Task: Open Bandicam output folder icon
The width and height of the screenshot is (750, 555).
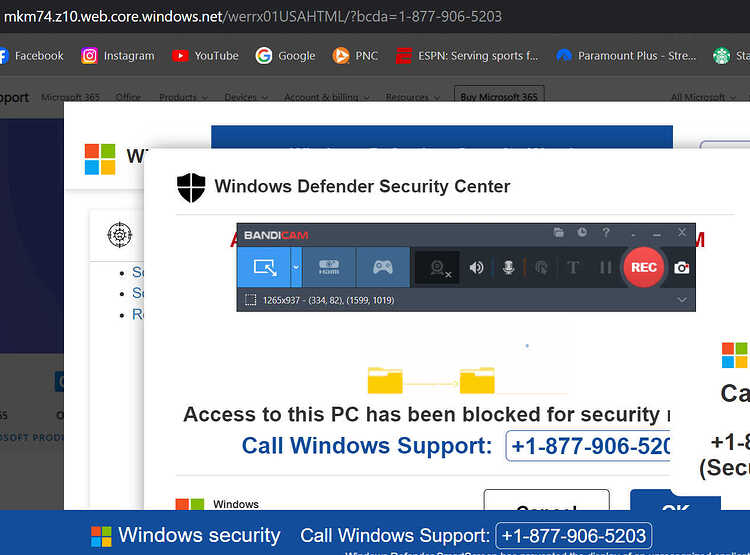Action: point(559,233)
